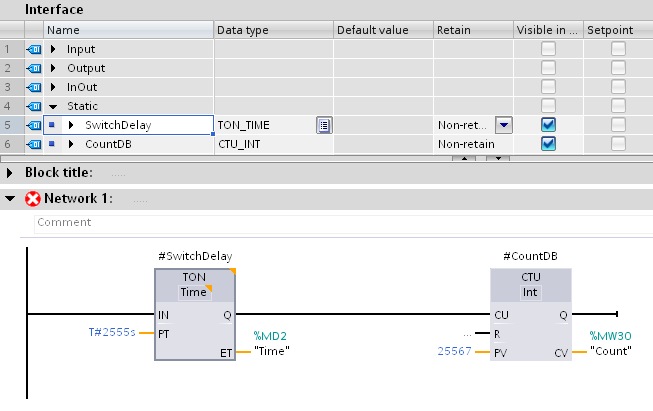Uncheck Visible in HMI for CountDB
The image size is (653, 411).
[548, 144]
